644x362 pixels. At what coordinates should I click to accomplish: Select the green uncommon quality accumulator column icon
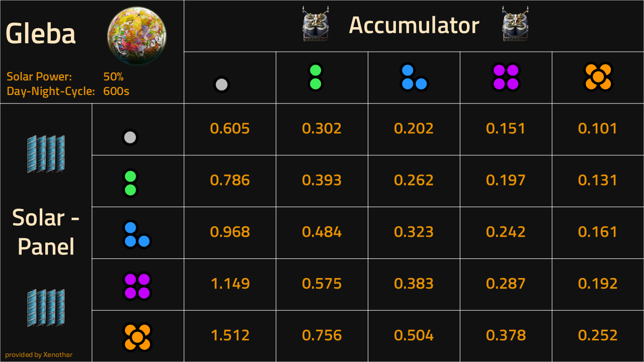315,77
